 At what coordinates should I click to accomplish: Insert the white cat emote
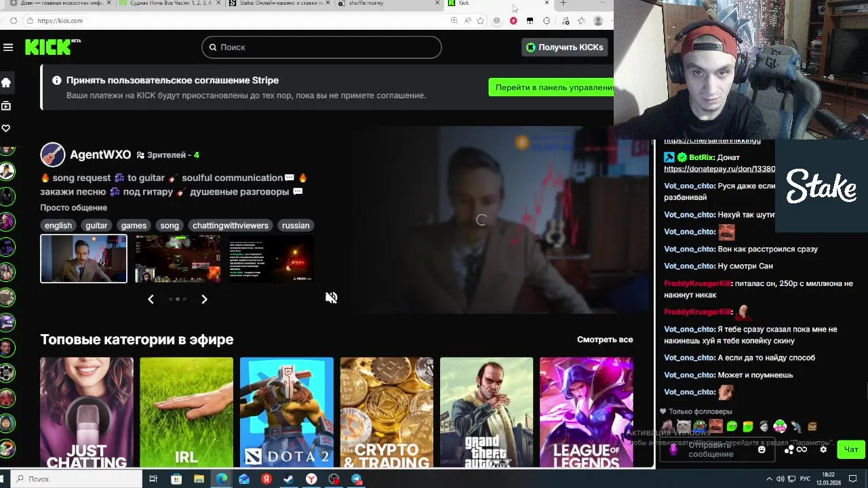[684, 426]
